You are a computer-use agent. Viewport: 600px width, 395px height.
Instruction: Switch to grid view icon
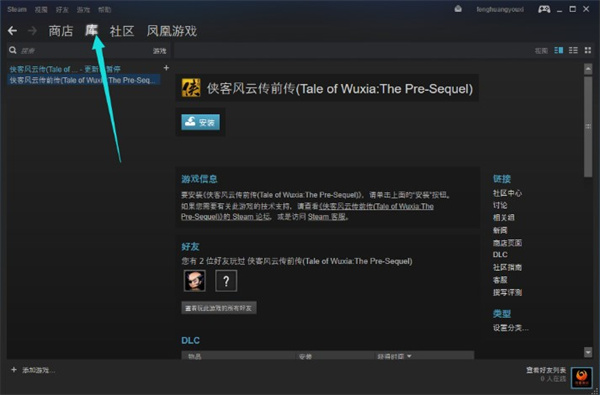(588, 50)
